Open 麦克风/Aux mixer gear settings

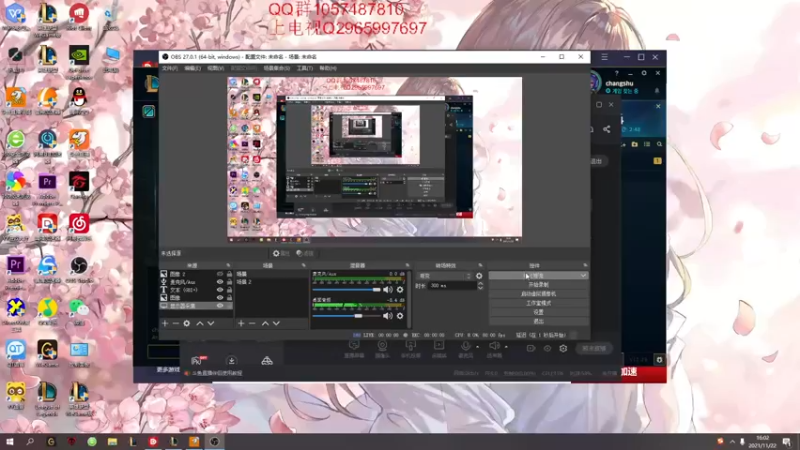pos(400,290)
